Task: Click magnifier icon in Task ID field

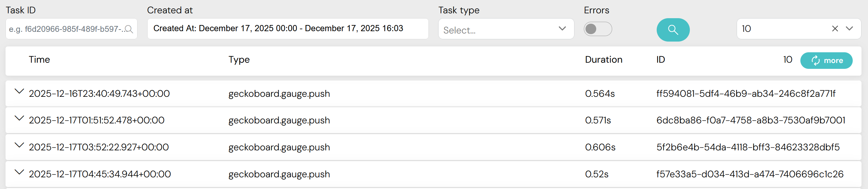Action: [x=129, y=29]
